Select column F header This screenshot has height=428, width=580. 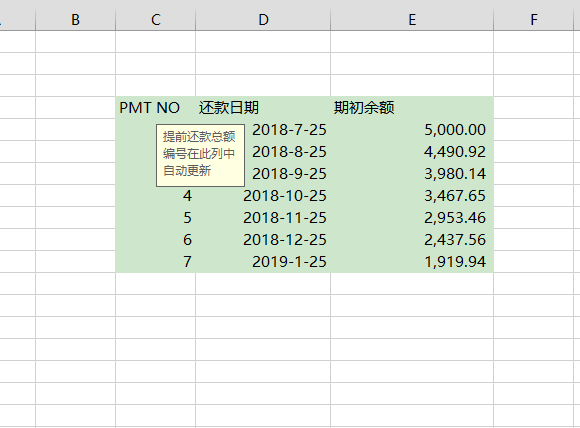[x=533, y=20]
